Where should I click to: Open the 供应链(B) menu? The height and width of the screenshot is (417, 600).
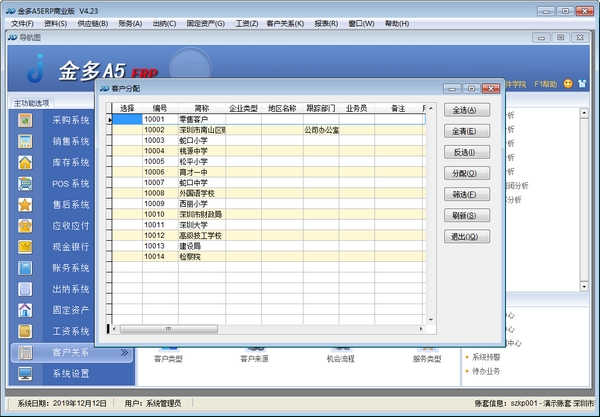[x=93, y=24]
